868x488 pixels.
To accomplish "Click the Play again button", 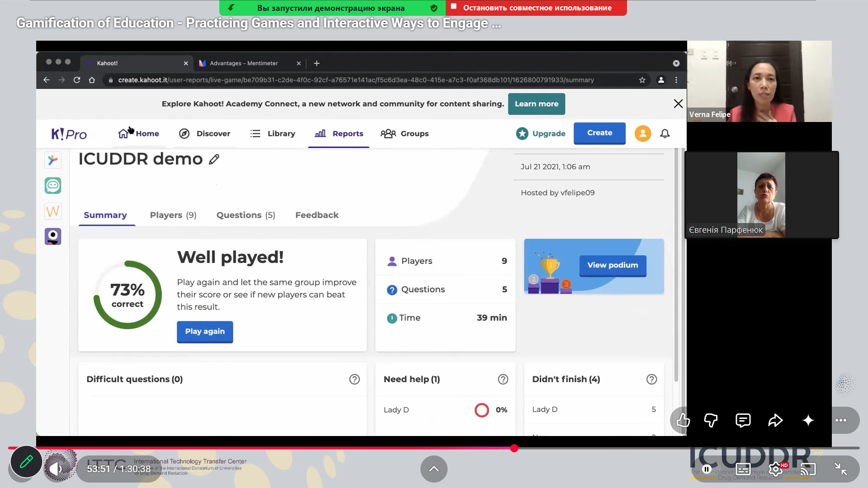I will (205, 332).
